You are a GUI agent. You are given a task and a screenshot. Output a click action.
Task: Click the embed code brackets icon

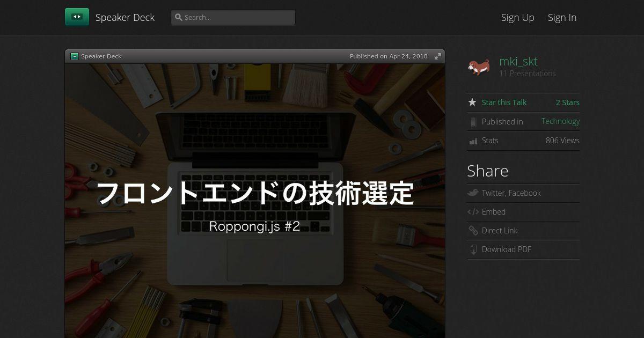[x=473, y=212]
